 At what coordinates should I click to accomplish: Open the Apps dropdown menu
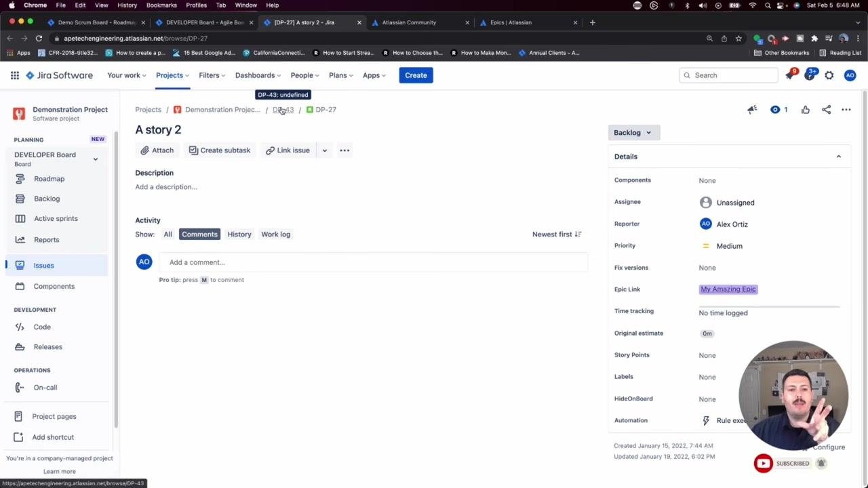point(374,75)
